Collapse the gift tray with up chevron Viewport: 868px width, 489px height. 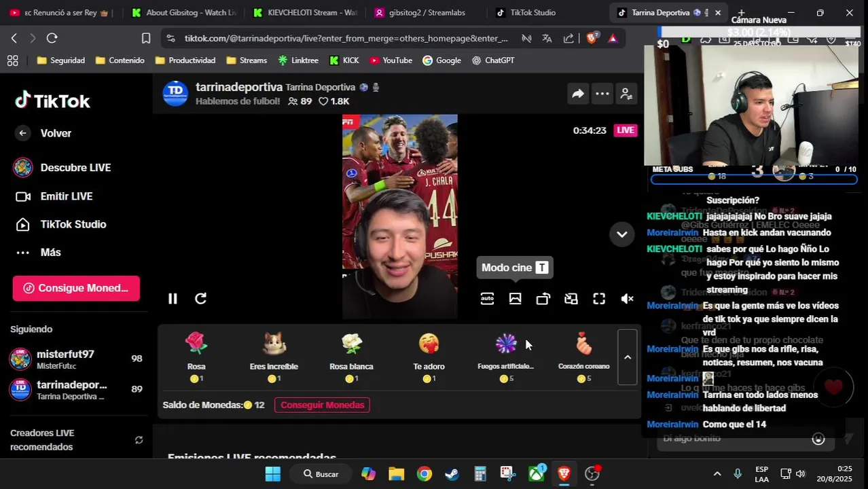coord(628,357)
